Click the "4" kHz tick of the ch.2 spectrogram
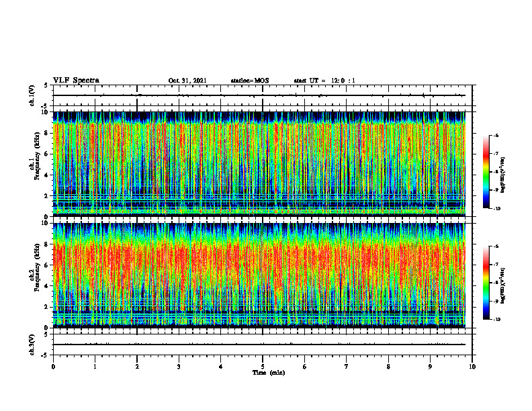 coord(47,286)
